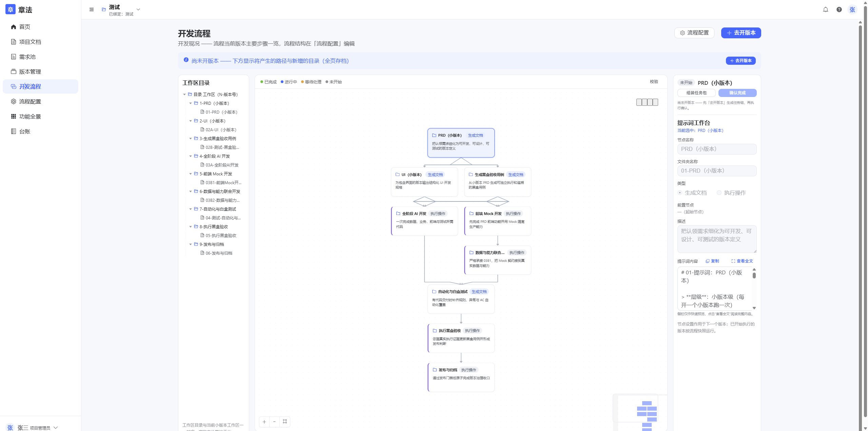The height and width of the screenshot is (431, 868).
Task: Open 查看全文 to expand the prompt
Action: (x=742, y=261)
